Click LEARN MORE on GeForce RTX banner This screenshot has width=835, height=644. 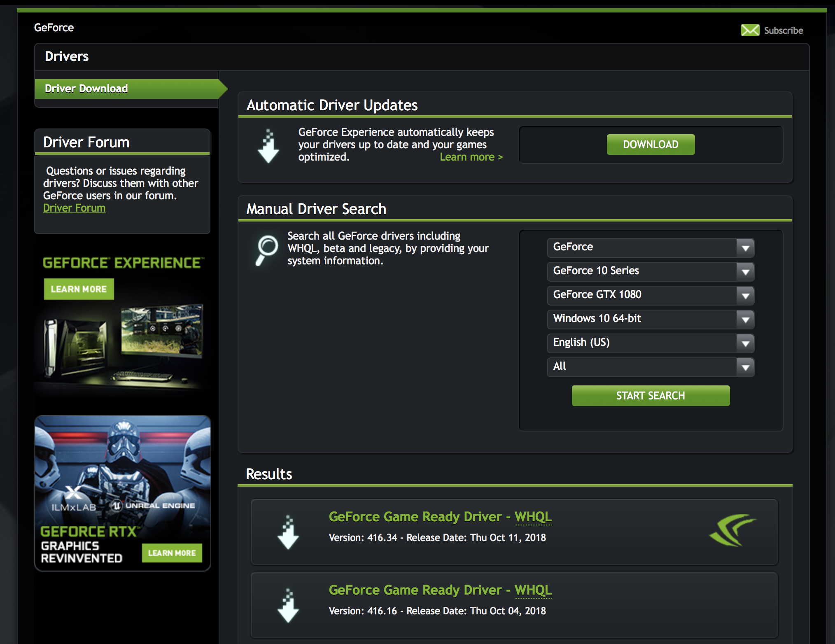click(172, 553)
